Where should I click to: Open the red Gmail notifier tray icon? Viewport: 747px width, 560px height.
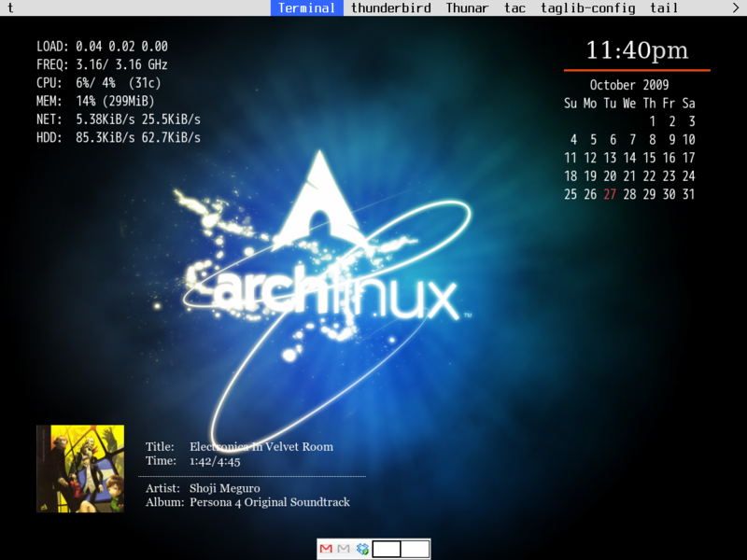pyautogui.click(x=326, y=549)
